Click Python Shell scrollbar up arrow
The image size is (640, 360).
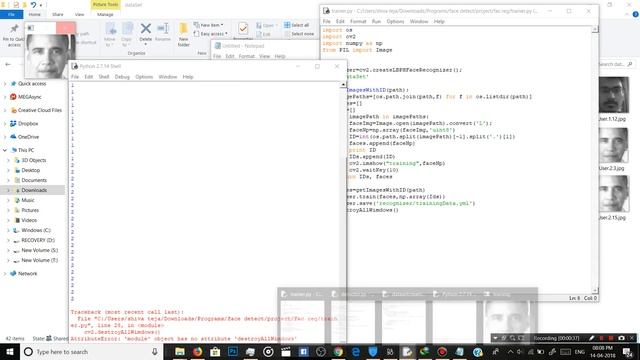(x=343, y=84)
